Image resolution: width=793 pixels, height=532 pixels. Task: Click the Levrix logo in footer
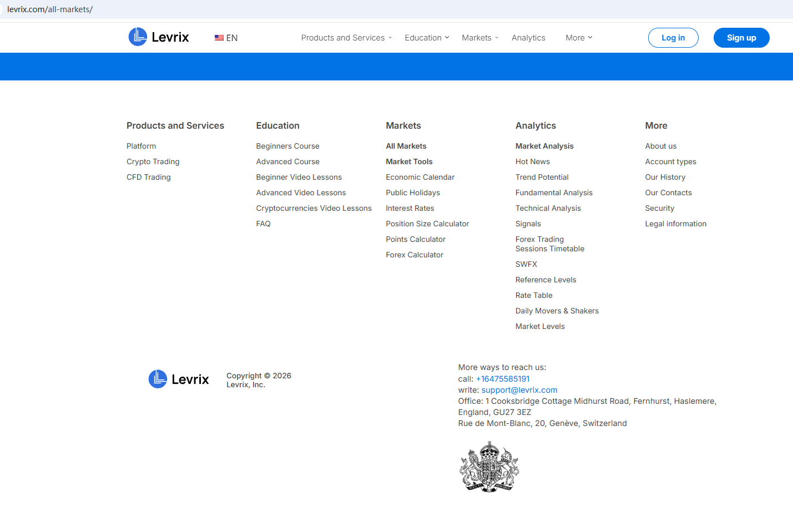click(179, 379)
